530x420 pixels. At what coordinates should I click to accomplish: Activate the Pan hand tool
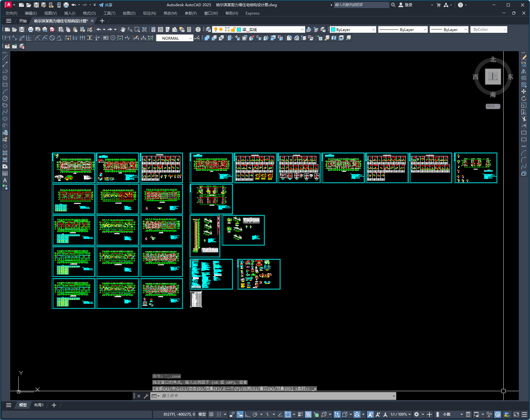(123, 29)
